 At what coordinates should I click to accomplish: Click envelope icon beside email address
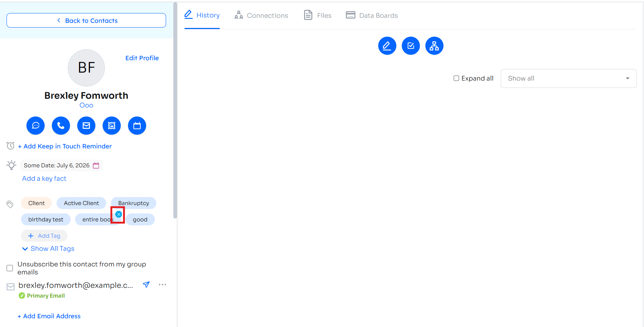(x=11, y=287)
